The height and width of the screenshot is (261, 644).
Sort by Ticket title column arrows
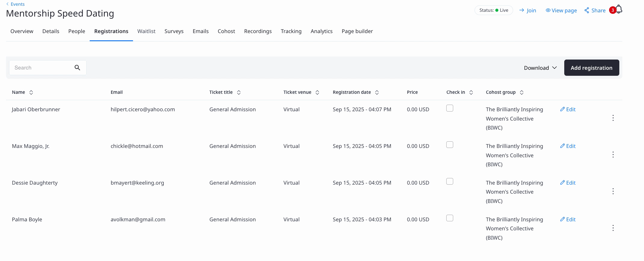click(239, 93)
